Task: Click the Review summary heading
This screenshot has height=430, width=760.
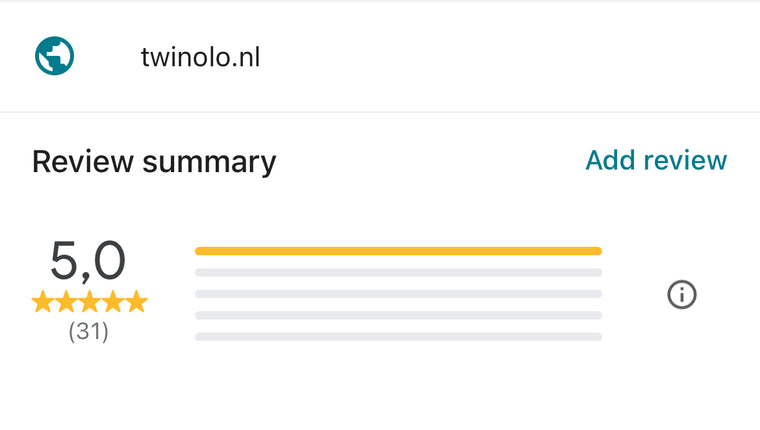Action: (154, 162)
